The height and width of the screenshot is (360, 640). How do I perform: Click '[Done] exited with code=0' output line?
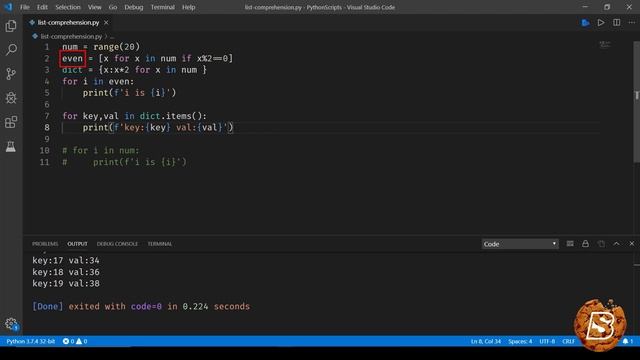(x=141, y=307)
